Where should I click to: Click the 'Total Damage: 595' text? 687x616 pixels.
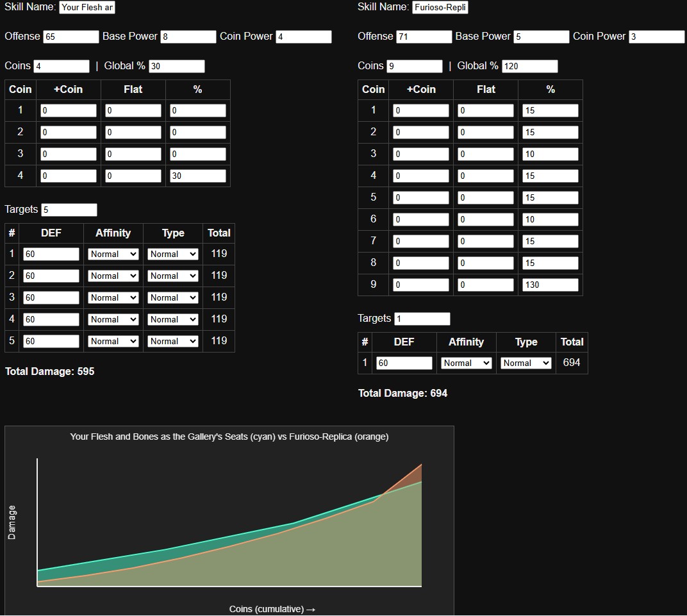tap(50, 372)
